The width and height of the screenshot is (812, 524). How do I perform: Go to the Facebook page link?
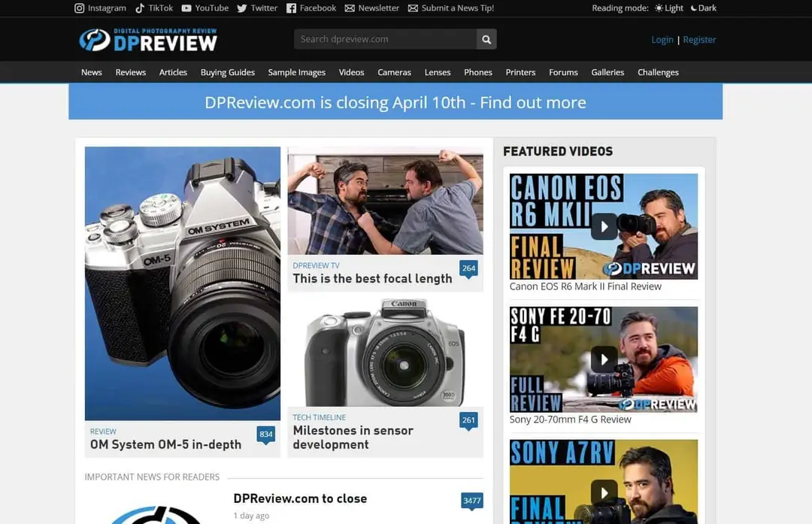311,8
